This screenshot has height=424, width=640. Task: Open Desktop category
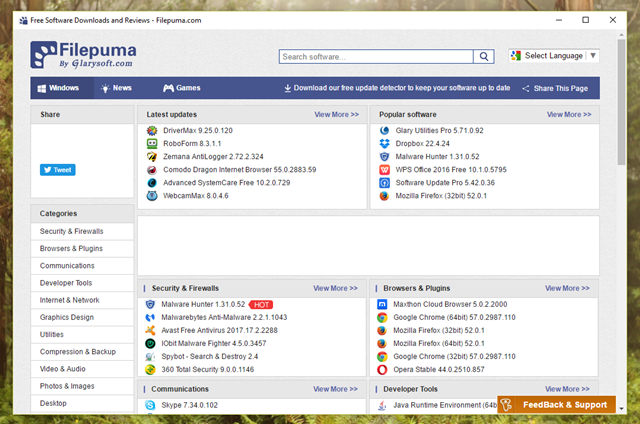82,403
